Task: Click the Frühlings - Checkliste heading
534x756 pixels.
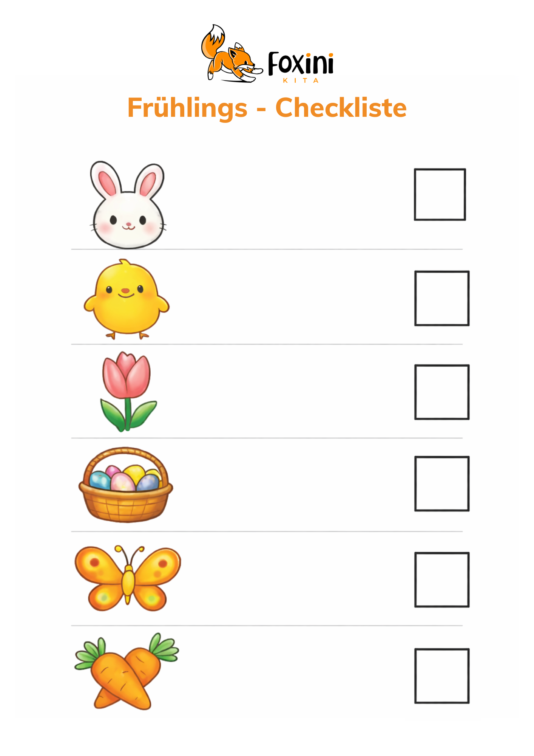Action: [267, 108]
